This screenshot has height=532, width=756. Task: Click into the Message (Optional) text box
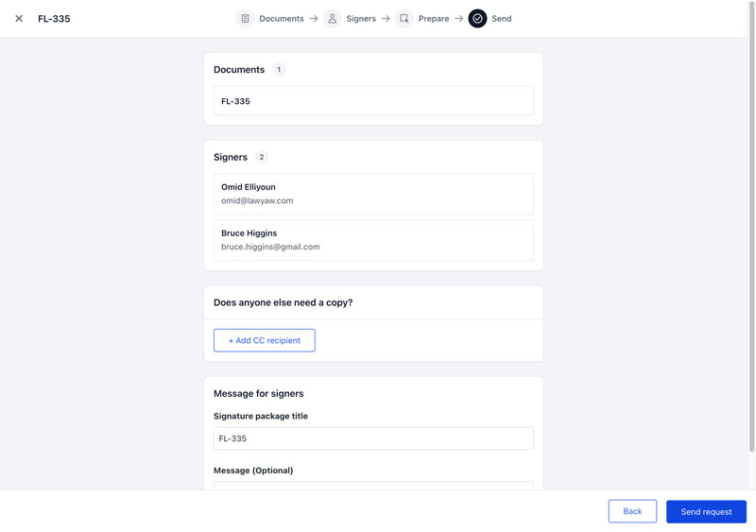click(x=373, y=486)
